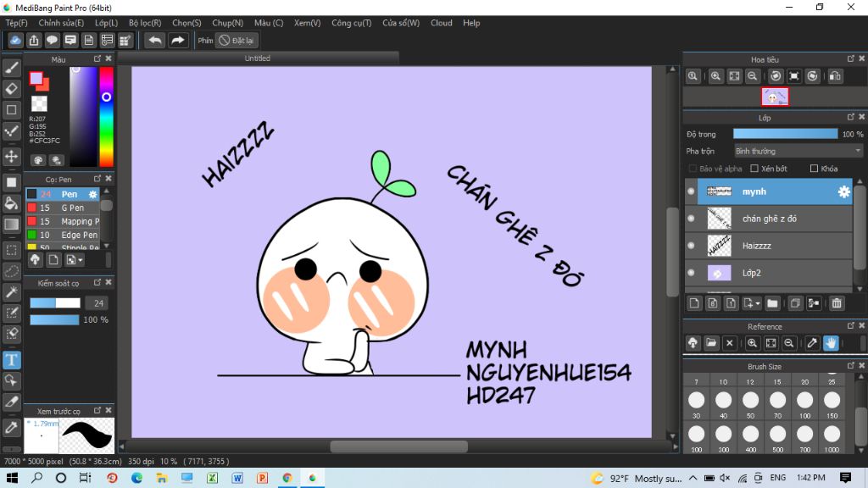Choose brush size 1000 preset
This screenshot has height=488, width=868.
tap(832, 439)
